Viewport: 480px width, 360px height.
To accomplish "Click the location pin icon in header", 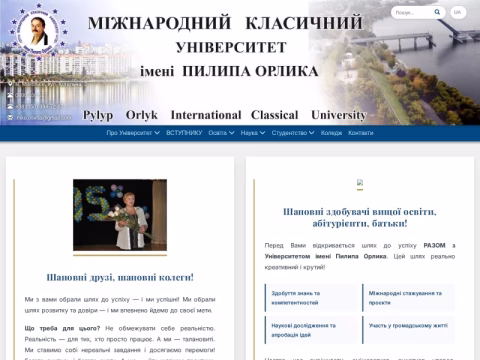I will 10,84.
